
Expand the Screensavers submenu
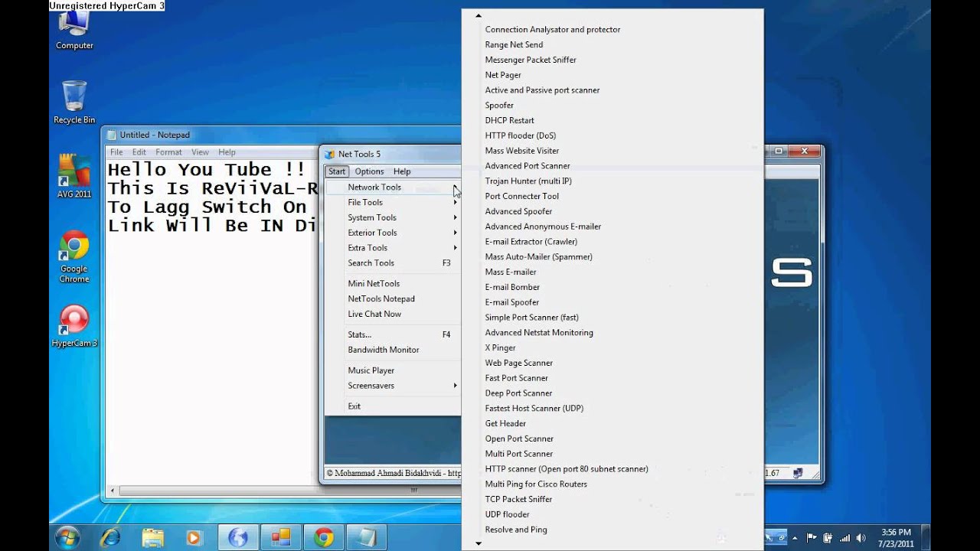click(x=393, y=386)
